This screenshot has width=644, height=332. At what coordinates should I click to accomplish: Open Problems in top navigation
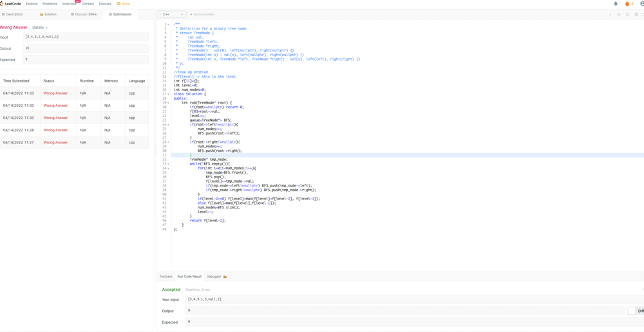point(50,4)
